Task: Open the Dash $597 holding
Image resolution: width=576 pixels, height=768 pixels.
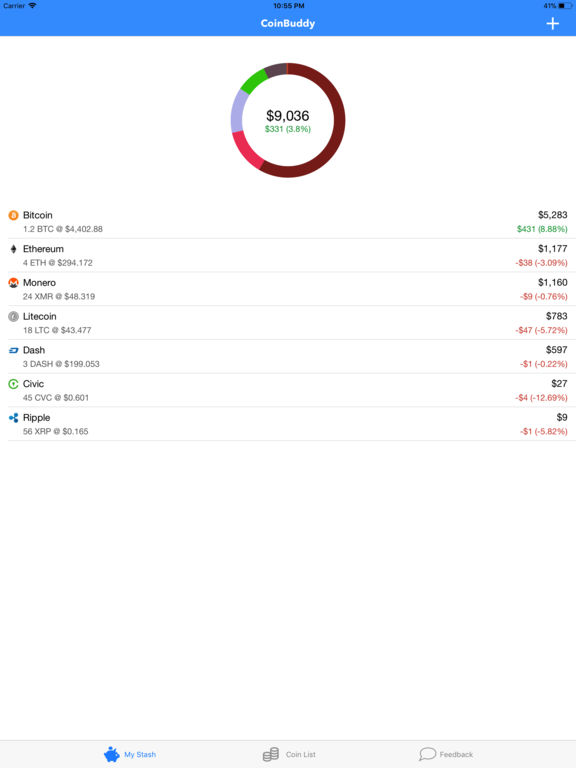Action: tap(288, 357)
